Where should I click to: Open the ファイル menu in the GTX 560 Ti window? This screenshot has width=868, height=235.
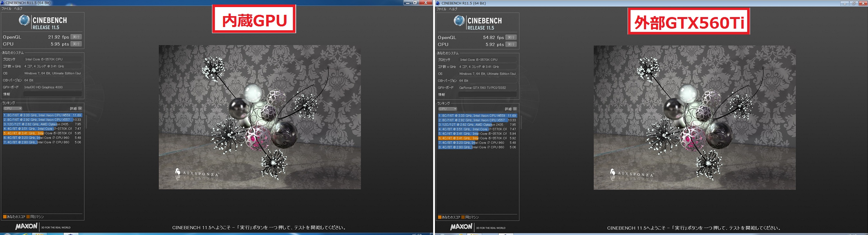[441, 9]
